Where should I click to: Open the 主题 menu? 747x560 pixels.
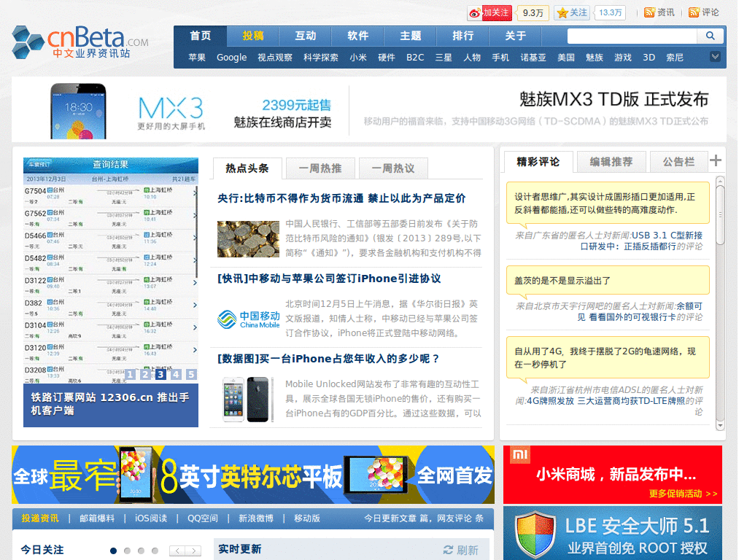410,36
